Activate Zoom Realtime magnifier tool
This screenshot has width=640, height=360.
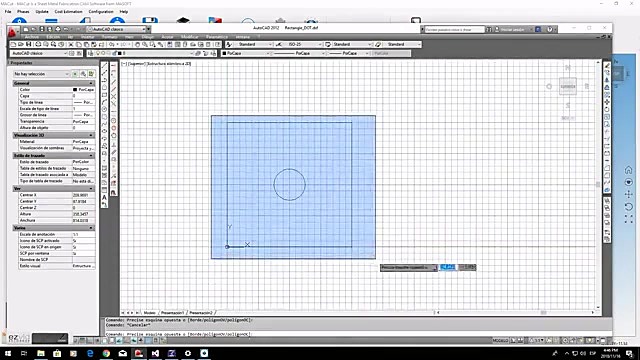point(145,44)
